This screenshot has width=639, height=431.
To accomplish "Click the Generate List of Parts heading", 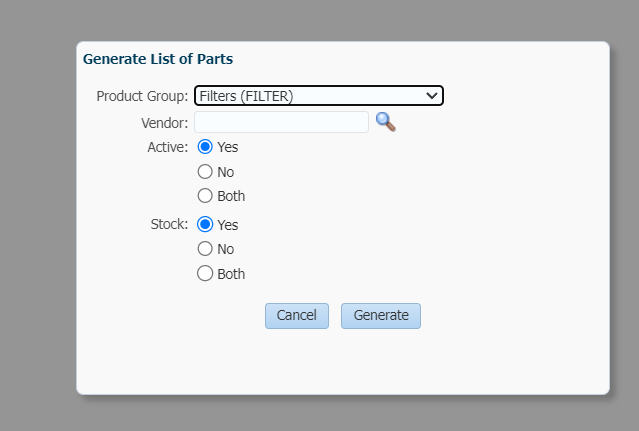I will pyautogui.click(x=158, y=59).
